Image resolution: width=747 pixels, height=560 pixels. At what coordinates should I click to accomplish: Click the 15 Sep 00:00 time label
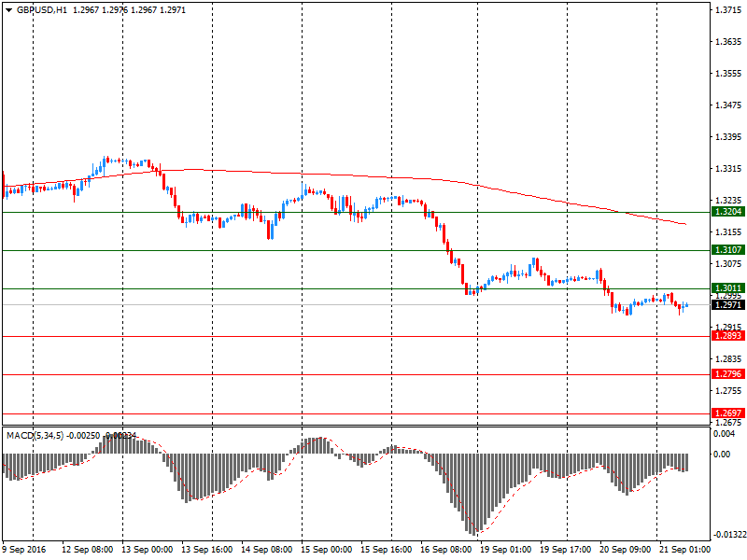[x=326, y=550]
